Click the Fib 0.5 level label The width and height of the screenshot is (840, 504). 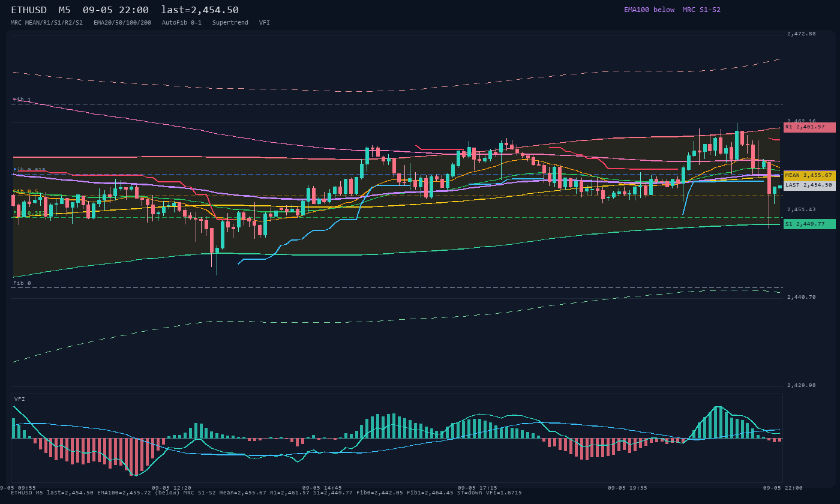(x=26, y=191)
